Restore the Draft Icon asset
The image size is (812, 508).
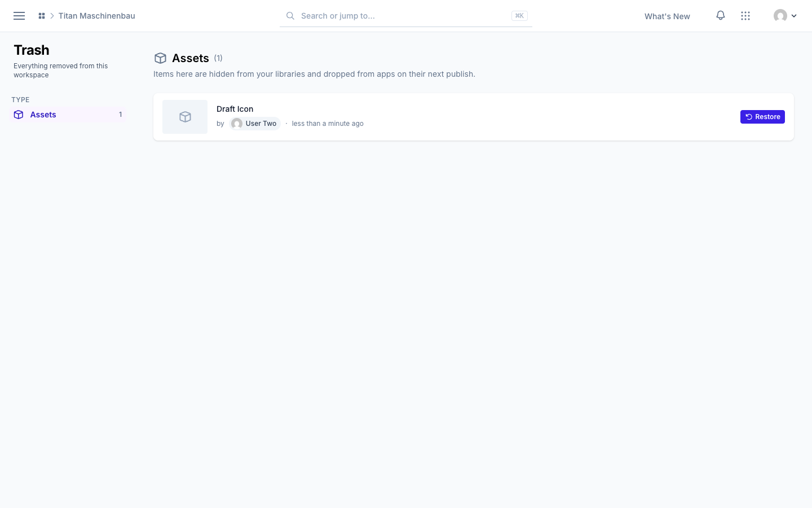tap(762, 117)
